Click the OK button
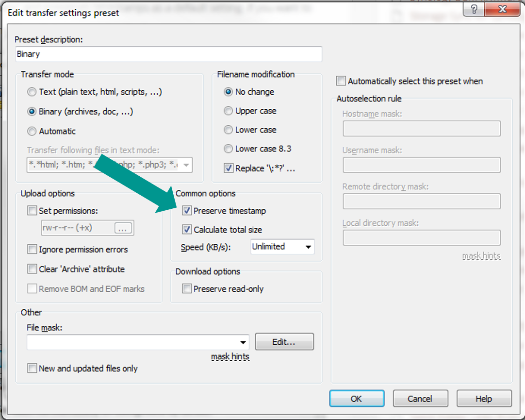525x420 pixels. point(356,399)
